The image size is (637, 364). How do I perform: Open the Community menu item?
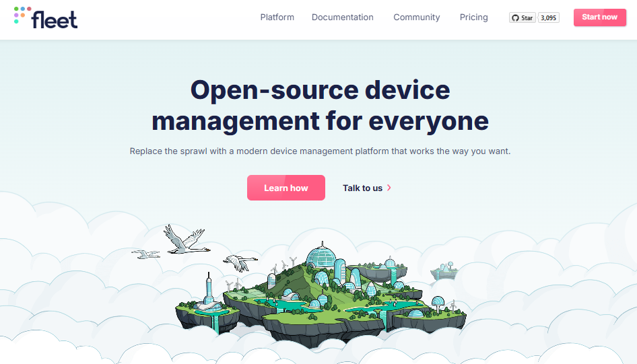tap(416, 17)
